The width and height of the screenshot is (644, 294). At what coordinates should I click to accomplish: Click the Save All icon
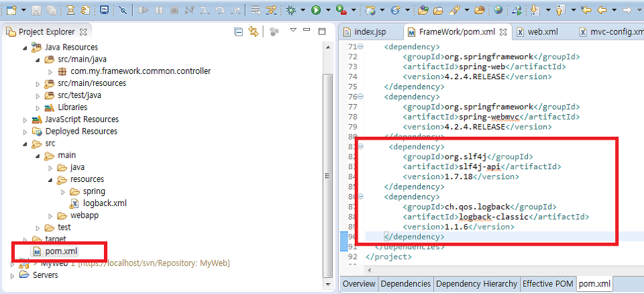point(52,10)
